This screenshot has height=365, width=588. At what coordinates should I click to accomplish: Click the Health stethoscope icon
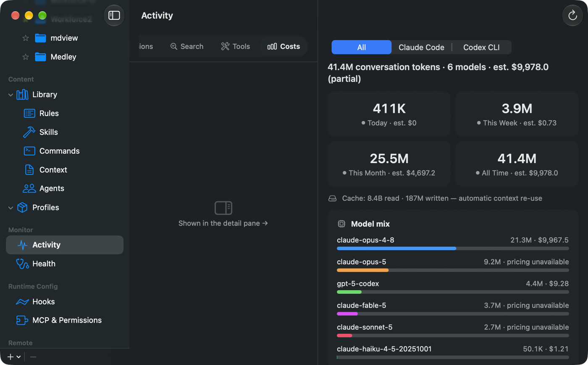tap(22, 264)
